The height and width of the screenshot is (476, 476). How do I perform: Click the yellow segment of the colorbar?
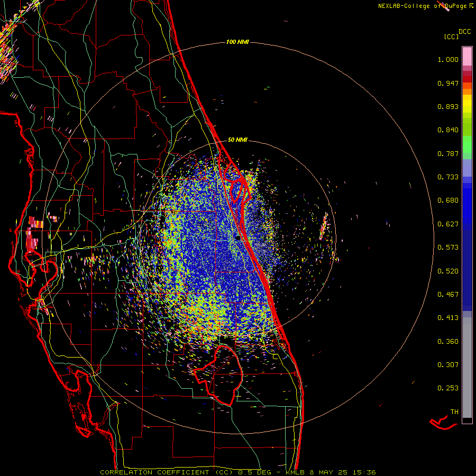pos(467,104)
